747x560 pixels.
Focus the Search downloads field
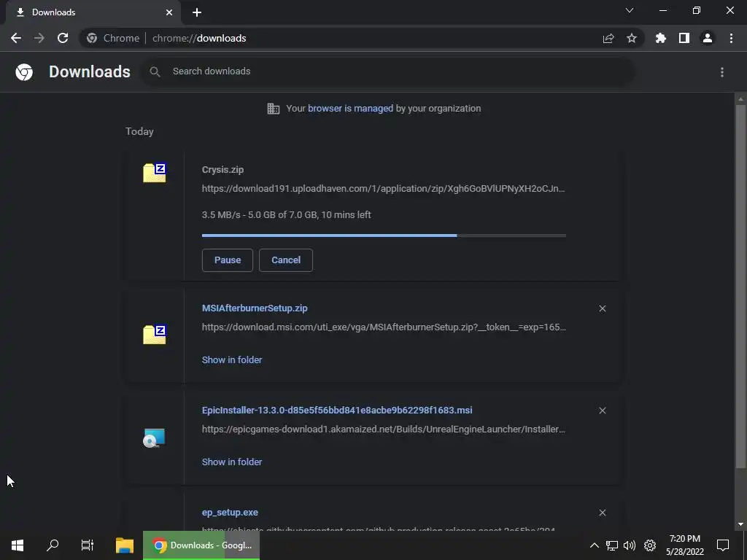point(387,71)
